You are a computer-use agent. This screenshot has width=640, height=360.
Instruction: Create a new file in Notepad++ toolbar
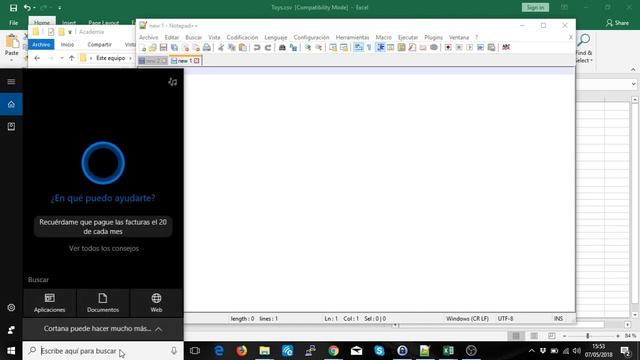[x=142, y=47]
